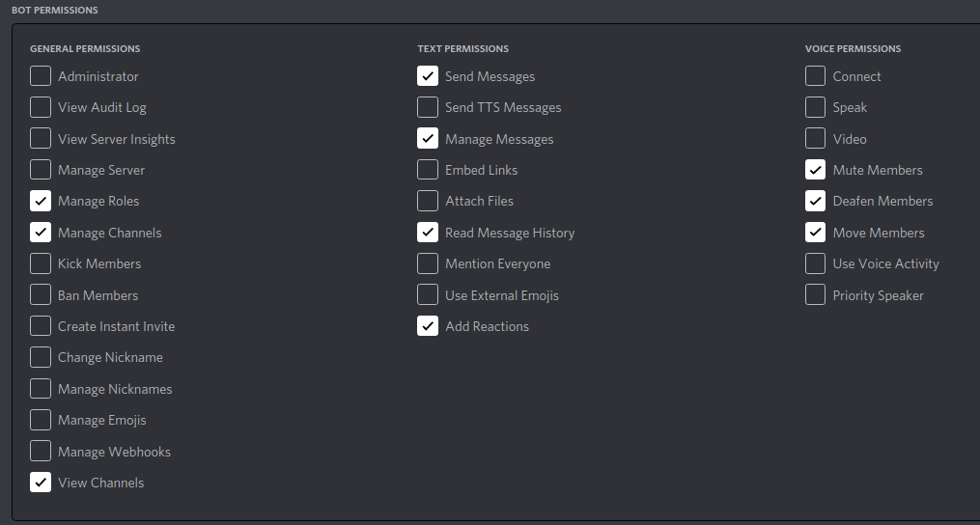The image size is (980, 525).
Task: Enable Manage Webhooks permission
Action: pyautogui.click(x=41, y=452)
